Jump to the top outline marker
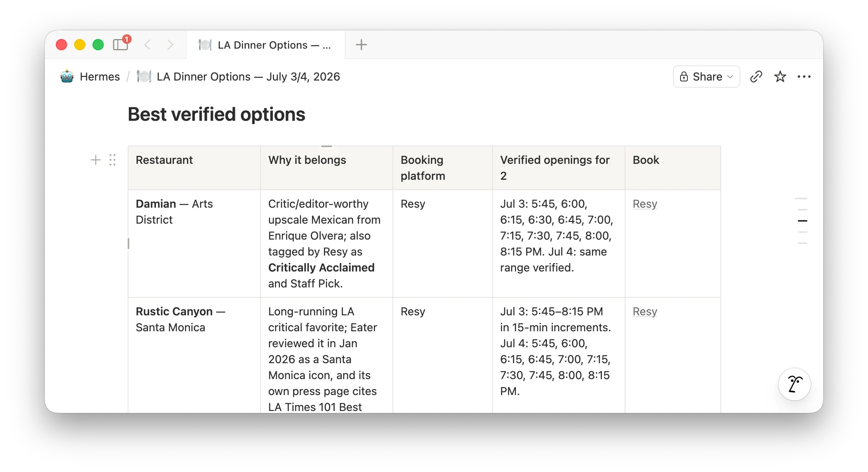Viewport: 868px width, 472px height. coord(801,199)
